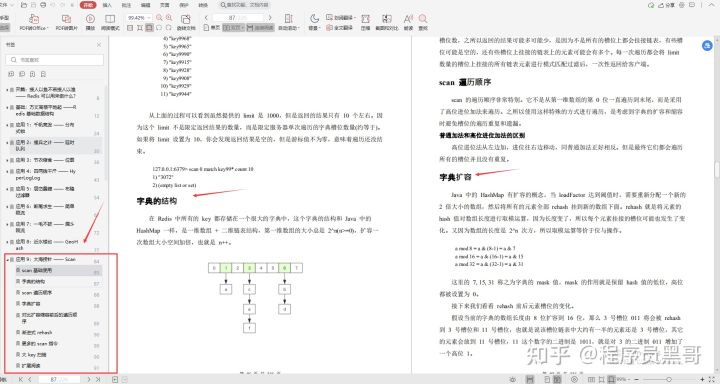Switch to the 保护 ribbon tab
Viewport: 720px width, 384px height.
[184, 5]
